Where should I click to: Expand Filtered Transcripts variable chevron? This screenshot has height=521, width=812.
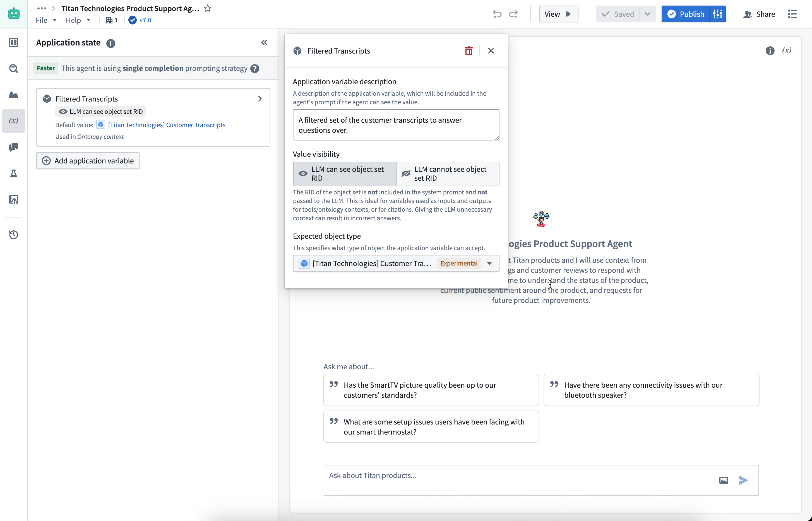click(260, 99)
